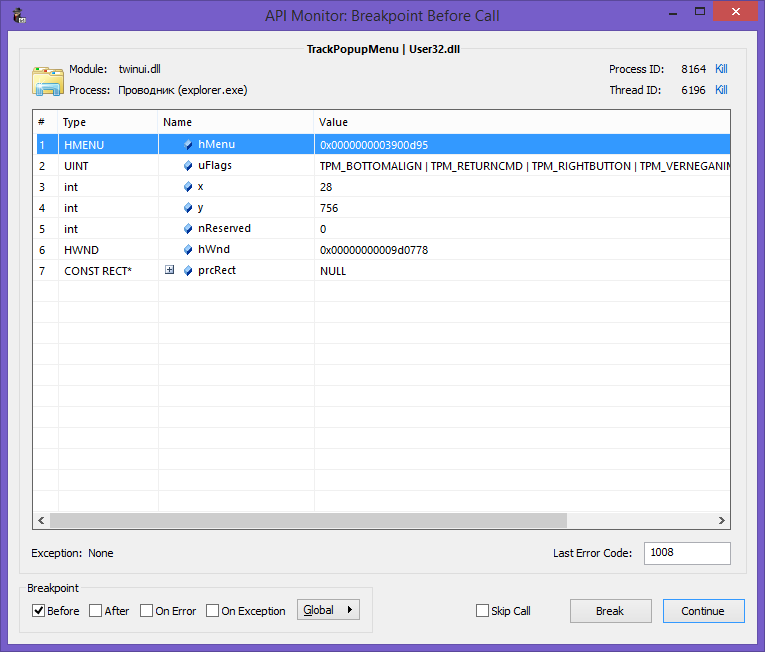Click the HMENU type cell

[x=108, y=145]
